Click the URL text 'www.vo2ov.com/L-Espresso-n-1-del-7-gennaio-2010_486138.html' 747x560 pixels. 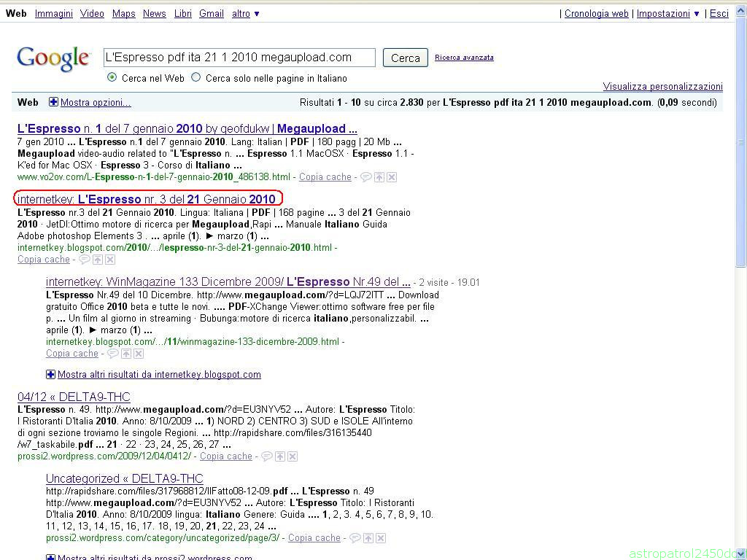pyautogui.click(x=154, y=177)
